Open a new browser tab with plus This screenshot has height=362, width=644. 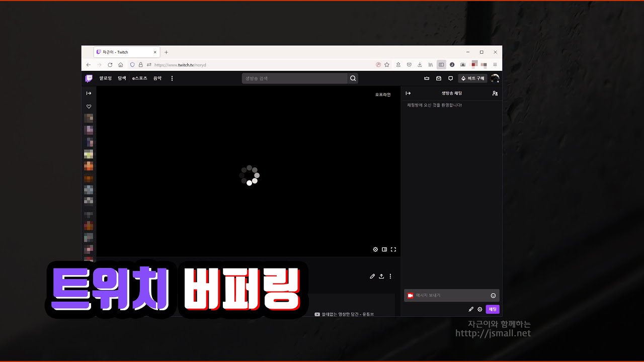[167, 52]
